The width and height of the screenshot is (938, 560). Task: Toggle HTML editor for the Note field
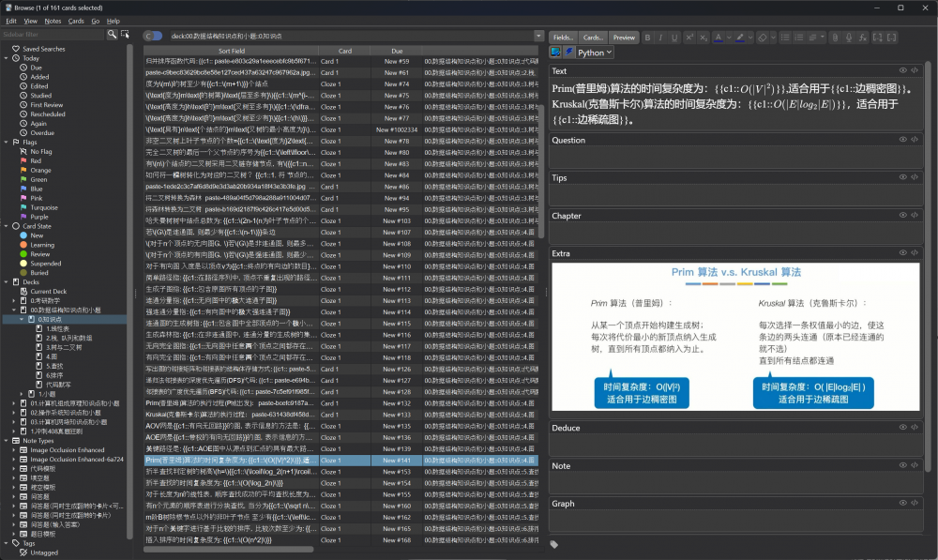(915, 465)
